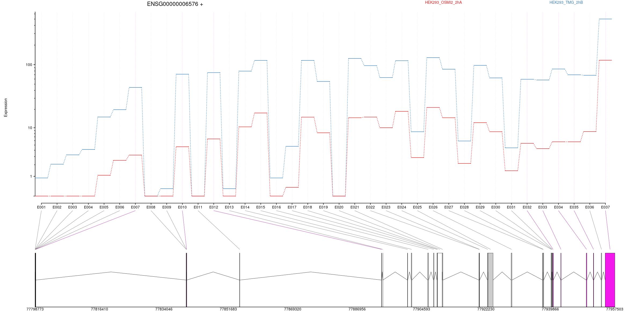The height and width of the screenshot is (322, 644).
Task: Click exon label E029
Action: tap(480, 207)
